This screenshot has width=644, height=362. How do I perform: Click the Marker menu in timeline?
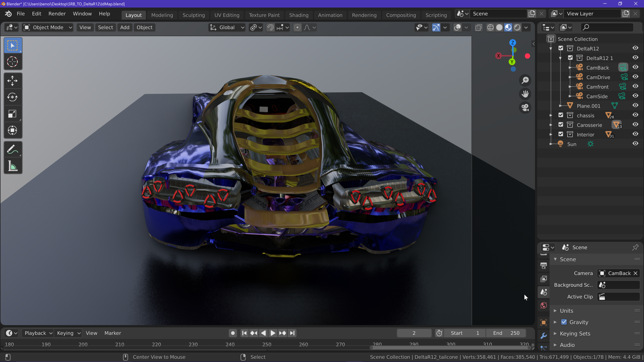[x=113, y=333]
